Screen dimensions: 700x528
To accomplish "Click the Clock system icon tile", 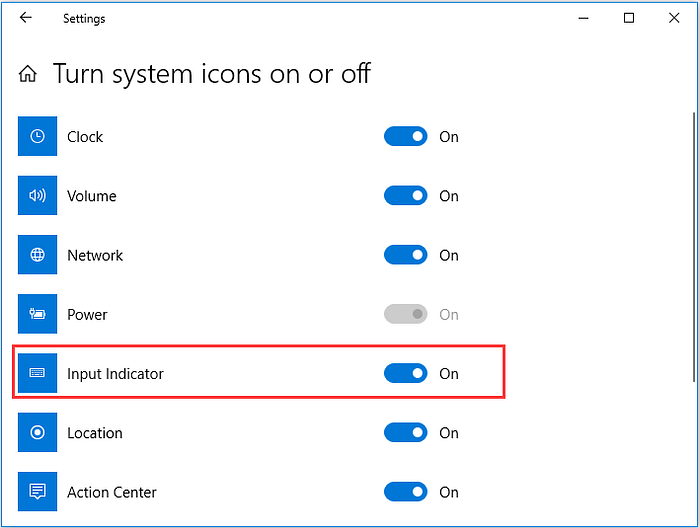I will point(38,136).
